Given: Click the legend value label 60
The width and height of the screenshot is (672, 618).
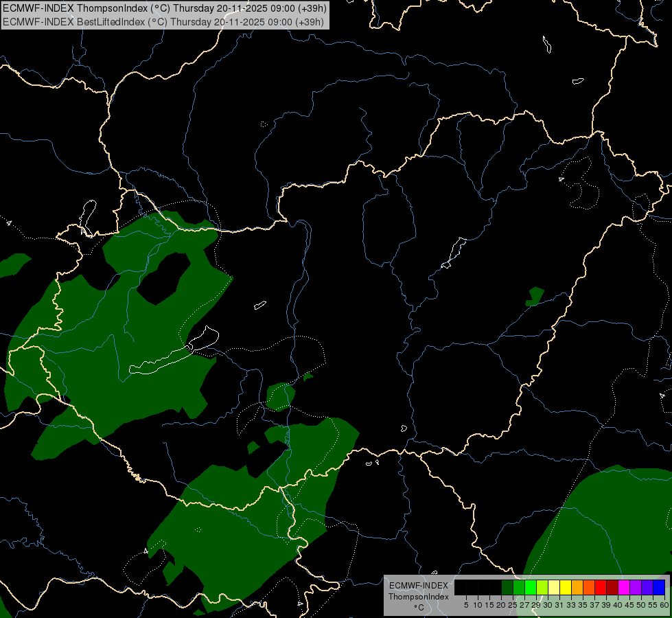Looking at the screenshot, I should [x=664, y=605].
